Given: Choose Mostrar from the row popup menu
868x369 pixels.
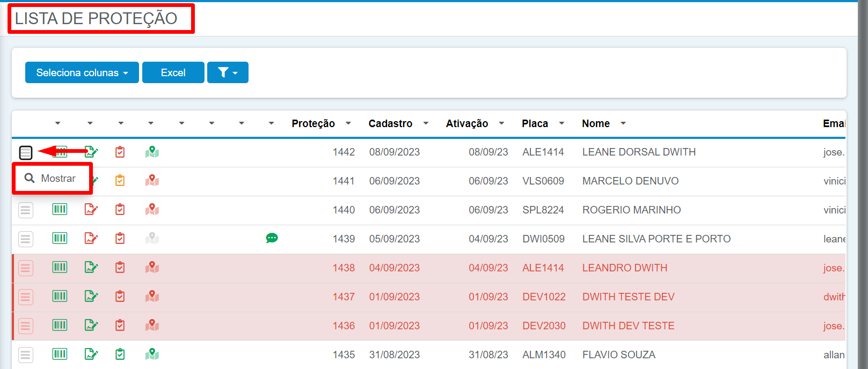Looking at the screenshot, I should pos(52,179).
